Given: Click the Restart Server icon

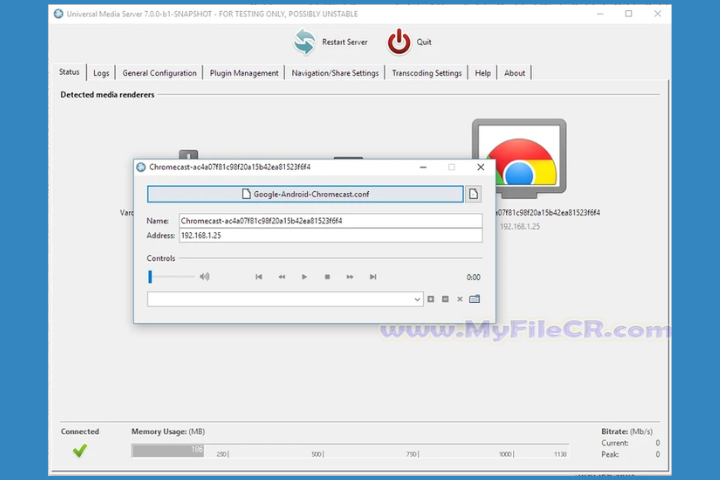Looking at the screenshot, I should coord(304,41).
